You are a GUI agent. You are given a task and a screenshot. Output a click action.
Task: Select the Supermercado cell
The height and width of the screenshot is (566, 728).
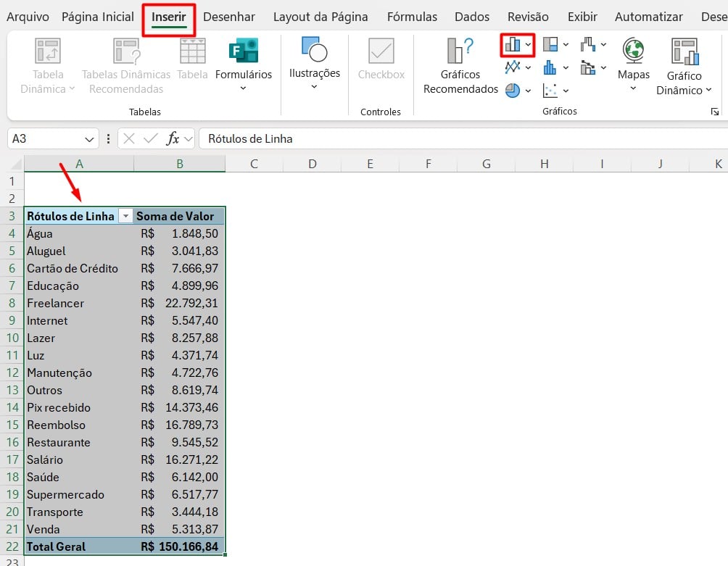click(x=79, y=494)
